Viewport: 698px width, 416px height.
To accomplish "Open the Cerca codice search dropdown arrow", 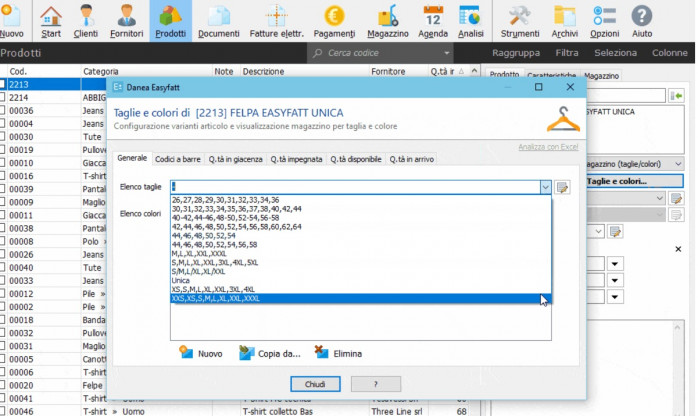I will click(446, 53).
